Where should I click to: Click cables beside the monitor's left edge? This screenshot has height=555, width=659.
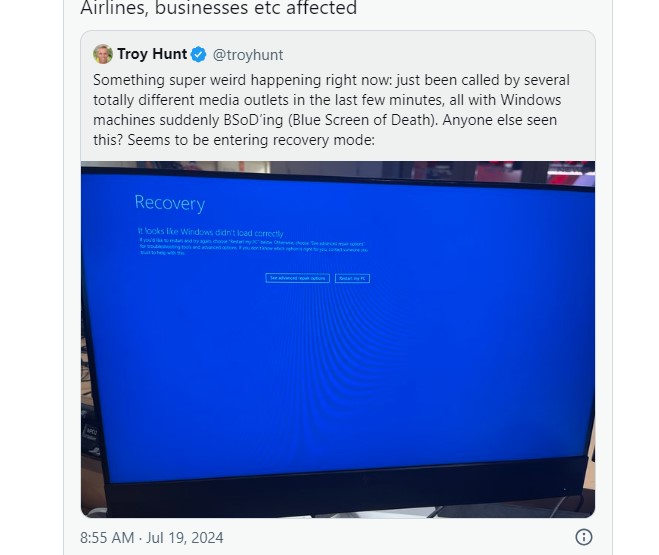pos(89,378)
